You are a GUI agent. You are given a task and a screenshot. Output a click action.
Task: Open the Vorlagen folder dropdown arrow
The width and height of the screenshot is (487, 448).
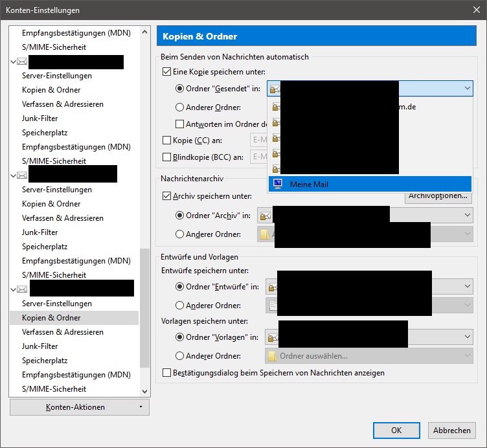pos(467,337)
